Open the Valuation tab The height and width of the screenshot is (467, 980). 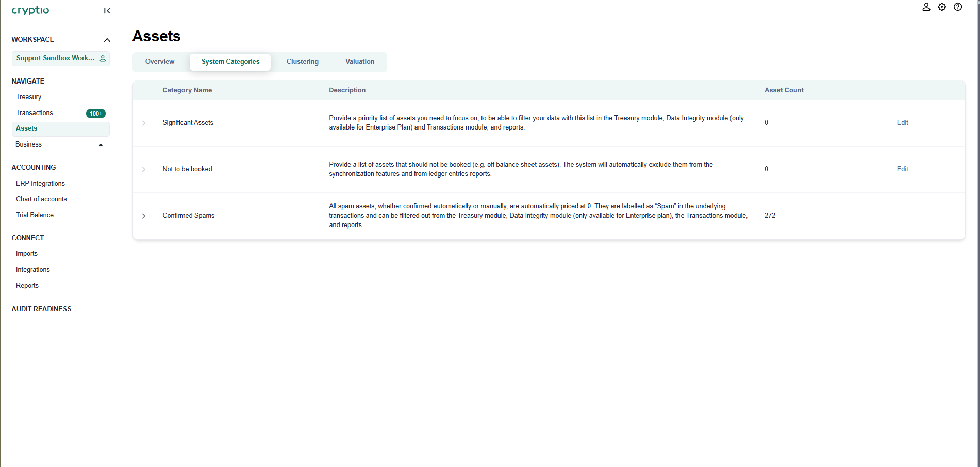click(359, 62)
